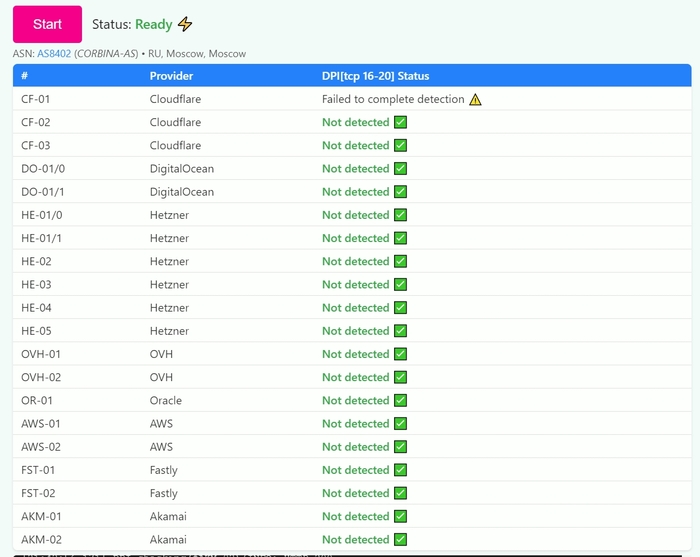Click the green checkmark in HE-02 row
This screenshot has width=700, height=557.
coord(400,262)
